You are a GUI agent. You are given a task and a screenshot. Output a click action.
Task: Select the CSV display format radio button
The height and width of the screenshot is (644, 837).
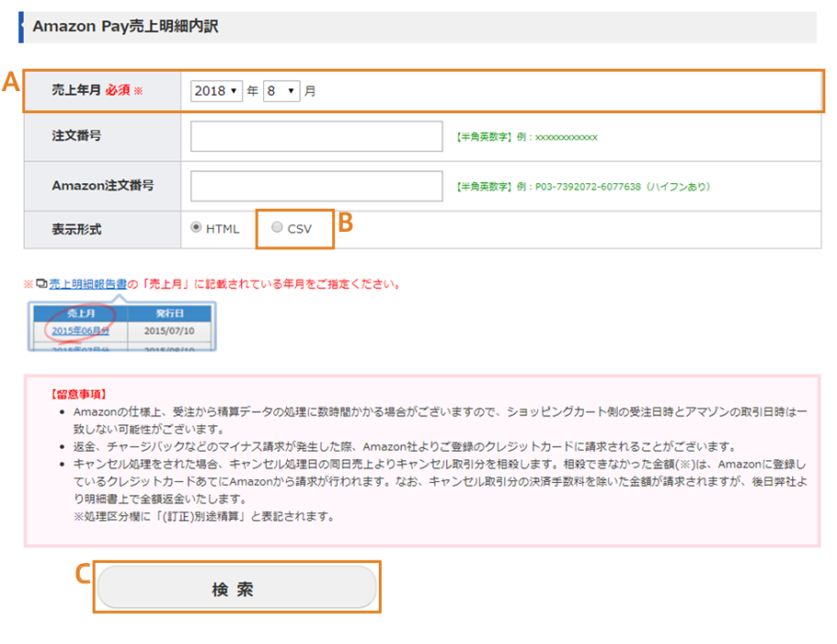(x=277, y=227)
